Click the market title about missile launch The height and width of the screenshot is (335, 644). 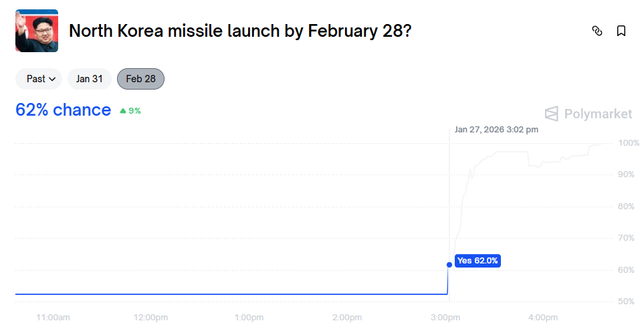point(240,31)
